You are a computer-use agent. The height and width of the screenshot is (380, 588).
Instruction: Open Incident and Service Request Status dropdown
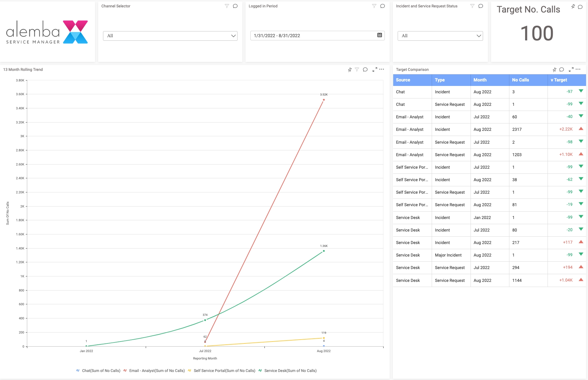440,36
